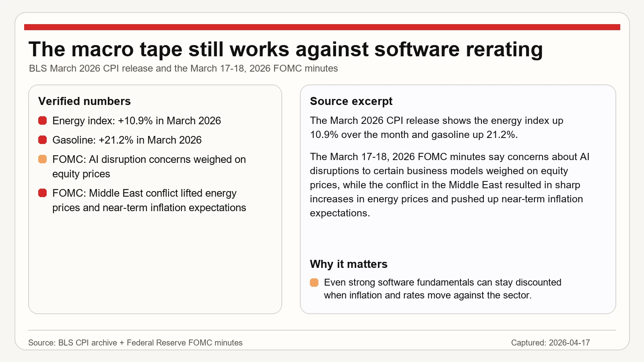The height and width of the screenshot is (362, 644).
Task: Click the first Source excerpt paragraph about CPI
Action: point(436,128)
